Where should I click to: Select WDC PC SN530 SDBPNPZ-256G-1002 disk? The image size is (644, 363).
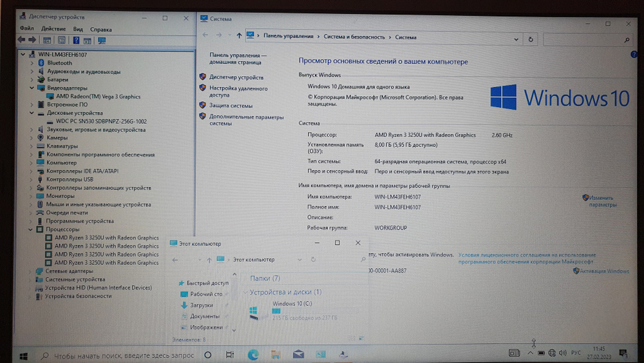[101, 121]
